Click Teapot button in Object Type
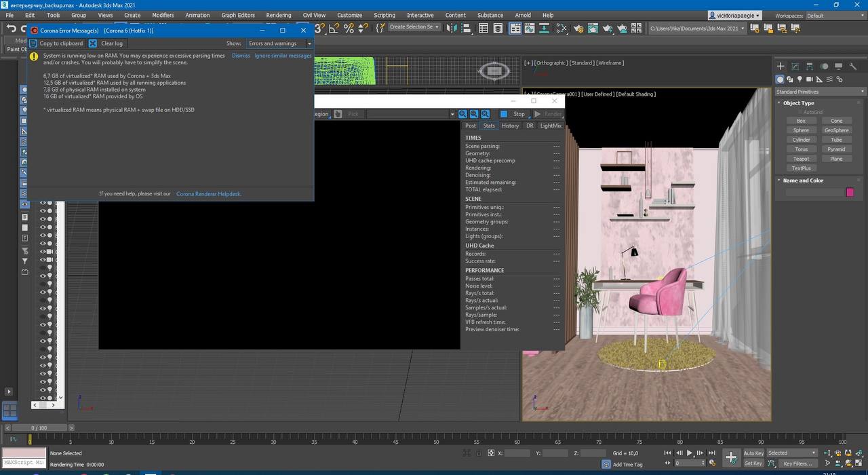868x475 pixels. [801, 159]
